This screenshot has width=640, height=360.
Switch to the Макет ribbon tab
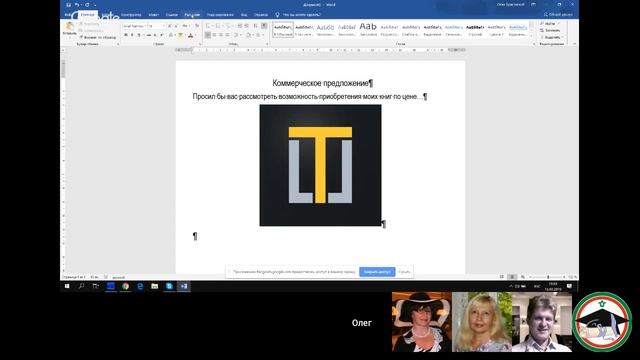[154, 15]
